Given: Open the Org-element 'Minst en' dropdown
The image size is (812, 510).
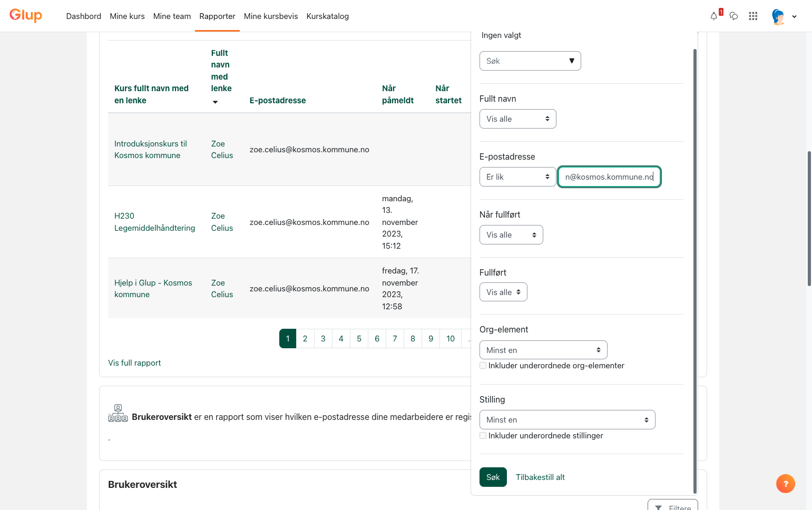Looking at the screenshot, I should click(543, 350).
